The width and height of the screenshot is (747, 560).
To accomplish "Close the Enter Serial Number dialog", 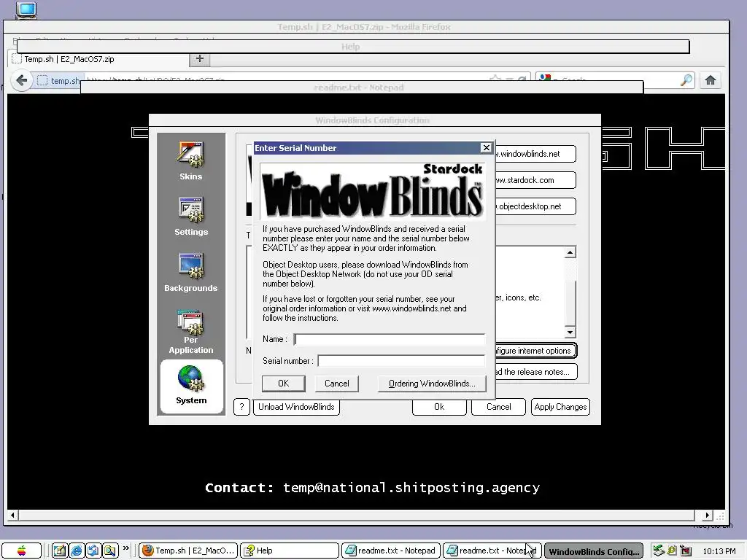I will 486,147.
